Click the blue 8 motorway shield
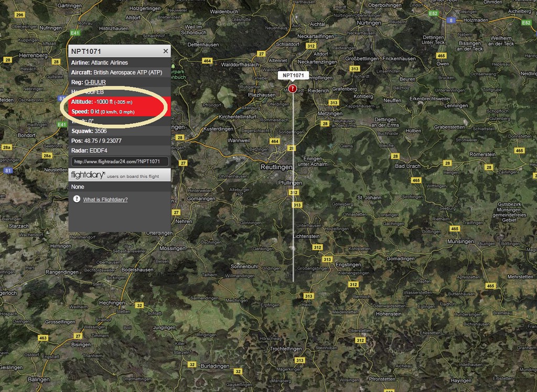537x392 pixels. [x=450, y=20]
